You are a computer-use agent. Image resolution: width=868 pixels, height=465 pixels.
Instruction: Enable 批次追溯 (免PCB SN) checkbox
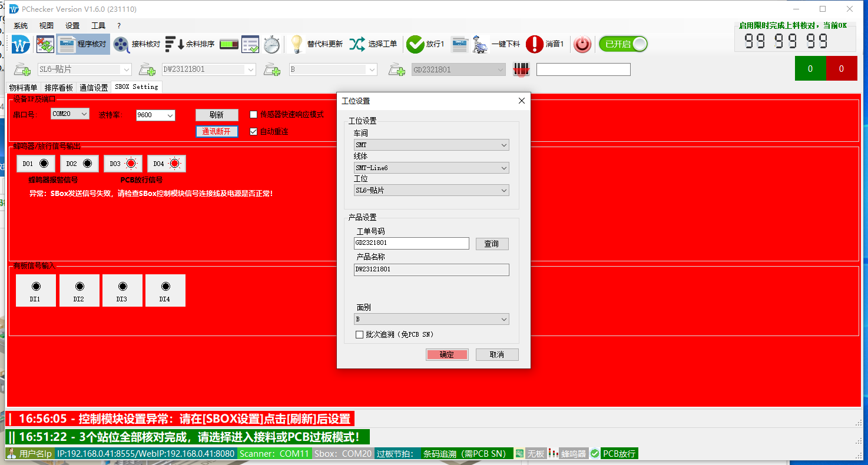[x=360, y=334]
